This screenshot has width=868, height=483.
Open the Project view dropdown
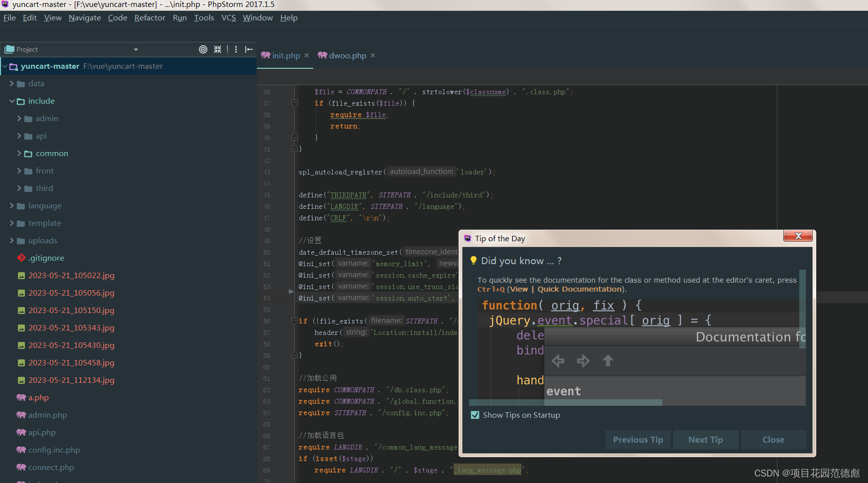coord(136,49)
